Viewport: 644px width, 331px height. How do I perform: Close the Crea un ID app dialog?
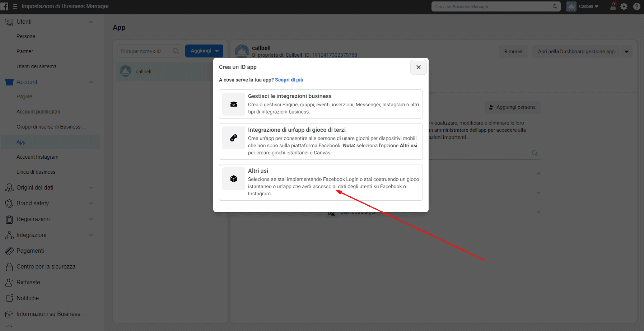(418, 67)
